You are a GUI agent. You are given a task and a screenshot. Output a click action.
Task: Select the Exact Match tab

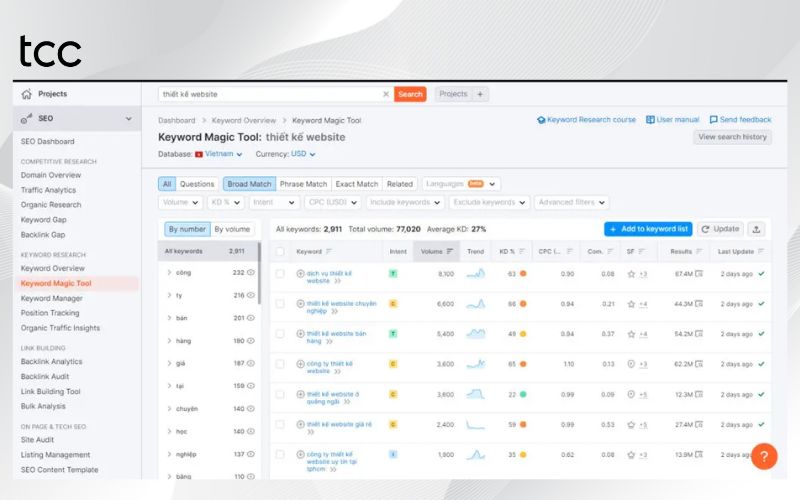pos(357,184)
